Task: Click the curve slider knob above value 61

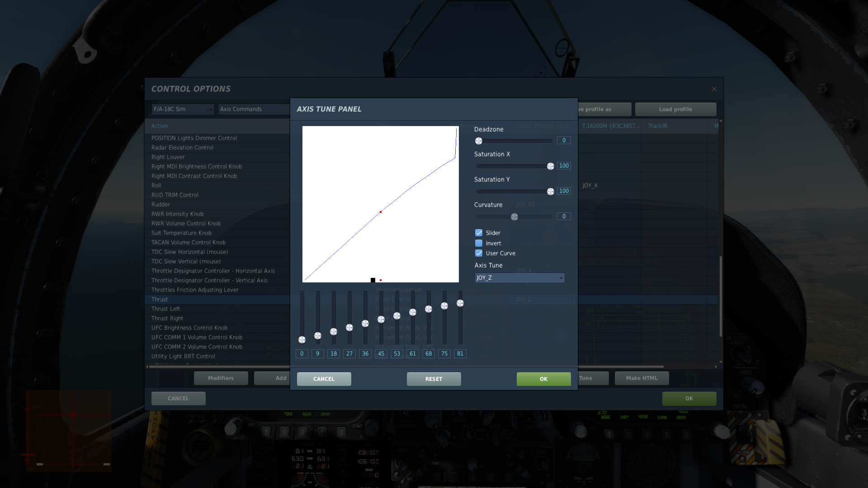Action: [x=413, y=312]
